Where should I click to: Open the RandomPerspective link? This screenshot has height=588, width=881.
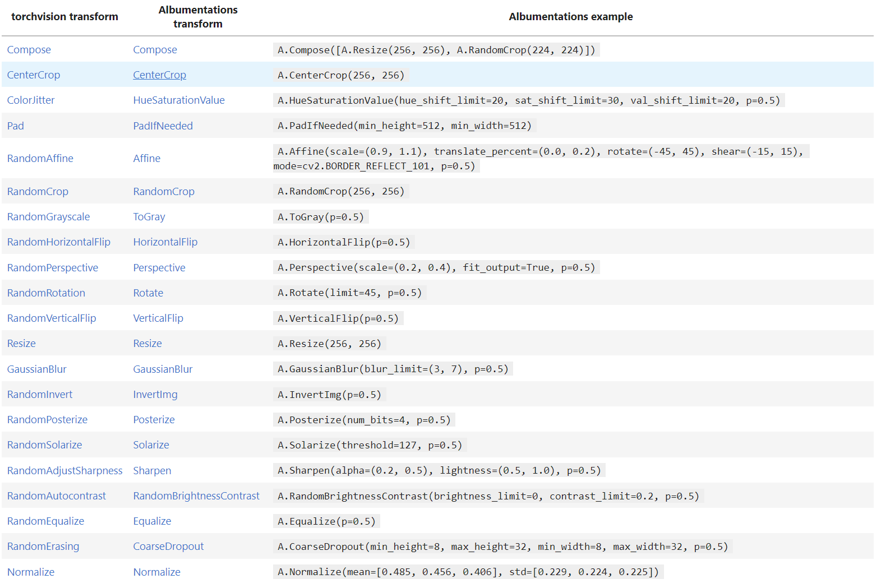point(52,268)
